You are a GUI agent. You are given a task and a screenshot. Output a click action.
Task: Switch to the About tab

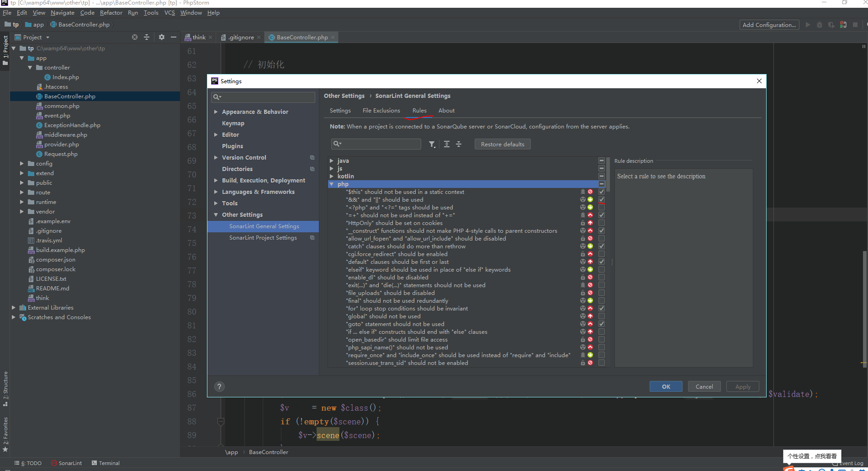446,111
